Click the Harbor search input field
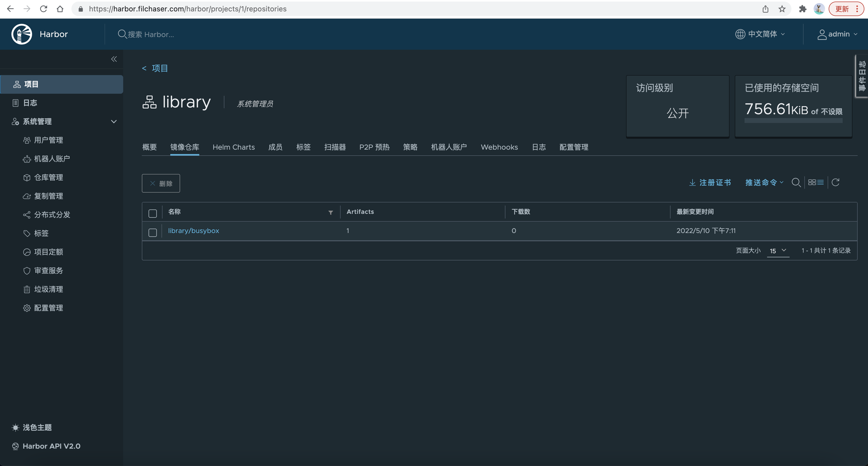The height and width of the screenshot is (466, 868). coord(151,34)
